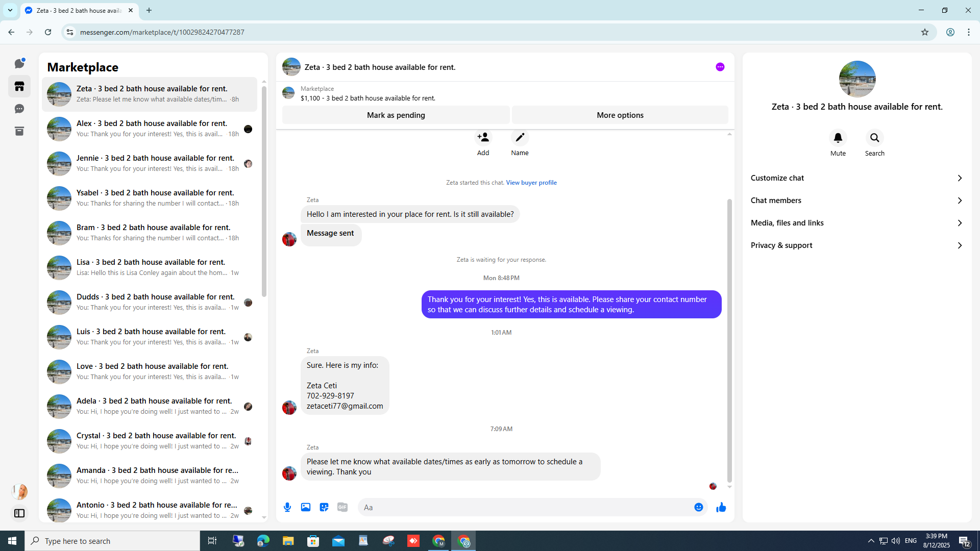This screenshot has height=551, width=980.
Task: Mute this conversation with bell icon
Action: [x=838, y=138]
